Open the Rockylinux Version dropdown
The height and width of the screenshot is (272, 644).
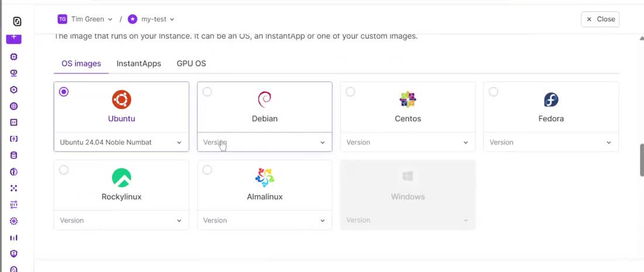click(122, 220)
